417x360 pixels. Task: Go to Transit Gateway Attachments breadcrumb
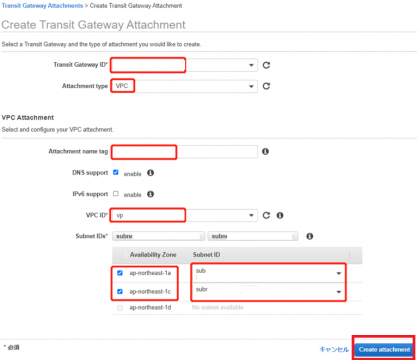coord(42,6)
